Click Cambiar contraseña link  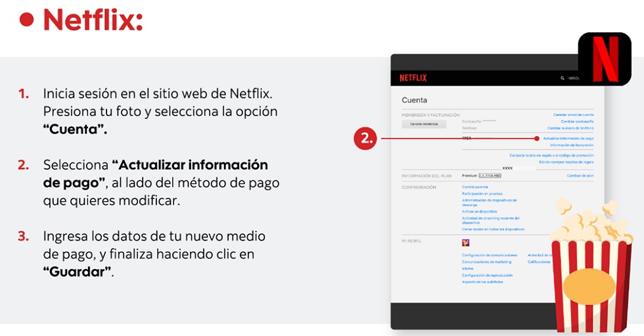tap(577, 122)
